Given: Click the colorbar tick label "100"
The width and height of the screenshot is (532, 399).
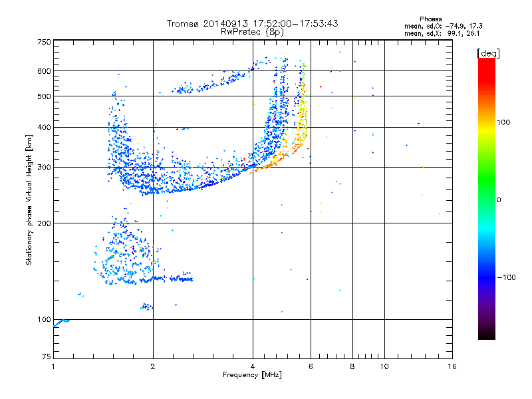Looking at the screenshot, I should (503, 122).
